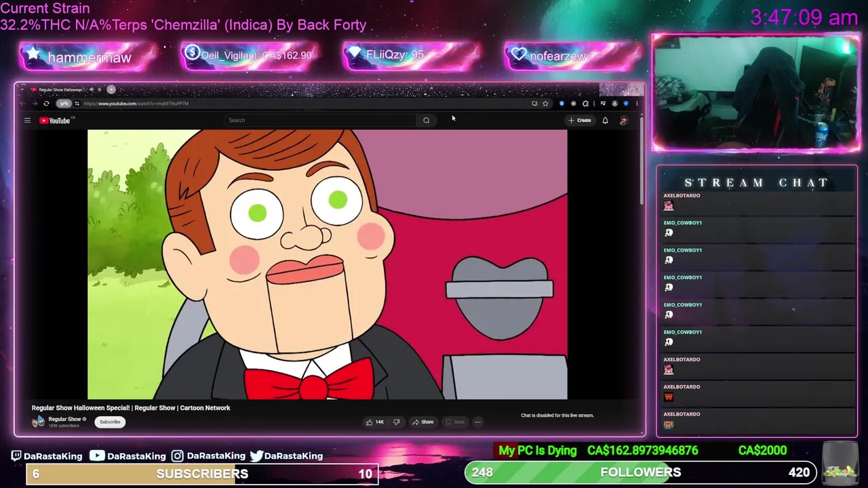This screenshot has height=488, width=868.
Task: Open the extensions puzzle icon
Action: tap(585, 104)
